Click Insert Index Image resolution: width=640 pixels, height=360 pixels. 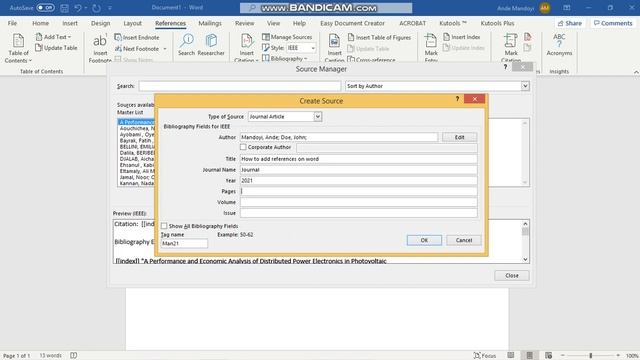point(462,37)
